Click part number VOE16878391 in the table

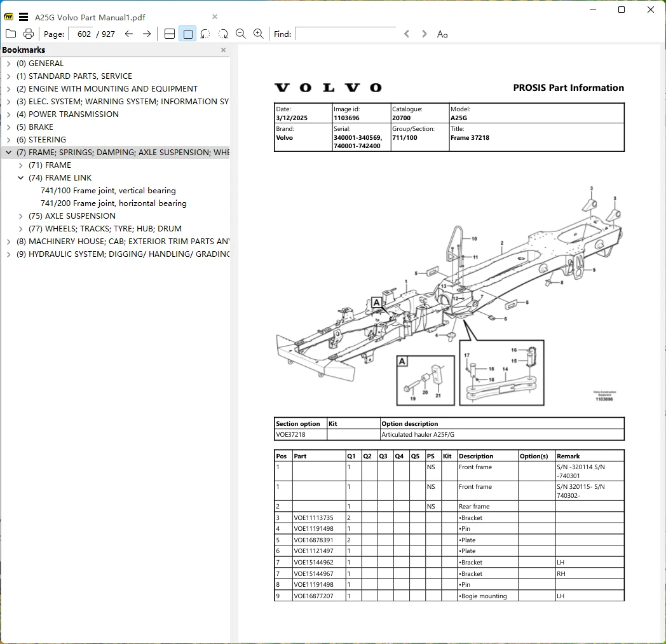coord(313,540)
